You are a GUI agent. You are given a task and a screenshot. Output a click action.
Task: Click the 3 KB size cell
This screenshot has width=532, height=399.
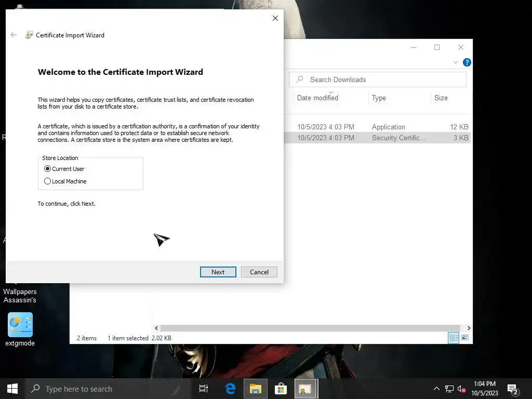point(461,138)
